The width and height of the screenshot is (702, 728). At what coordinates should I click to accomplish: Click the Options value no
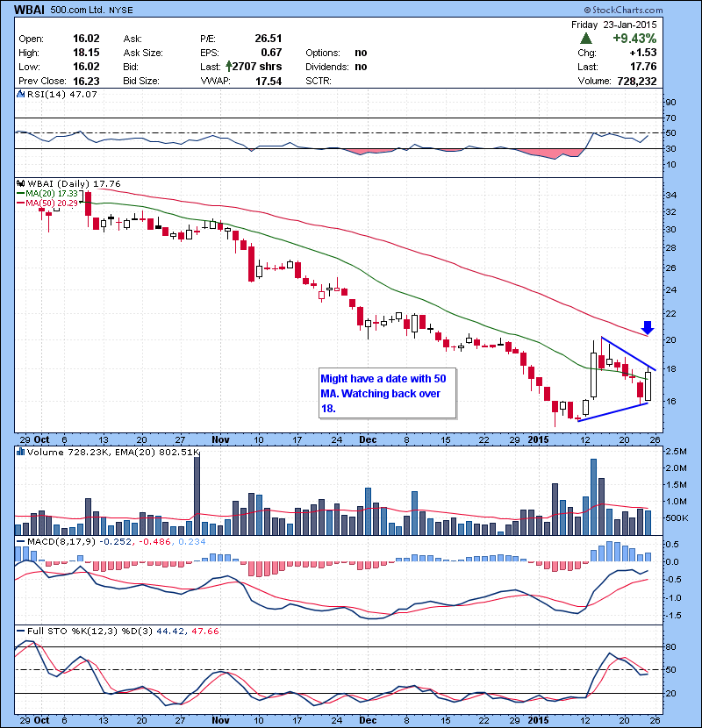pyautogui.click(x=361, y=53)
